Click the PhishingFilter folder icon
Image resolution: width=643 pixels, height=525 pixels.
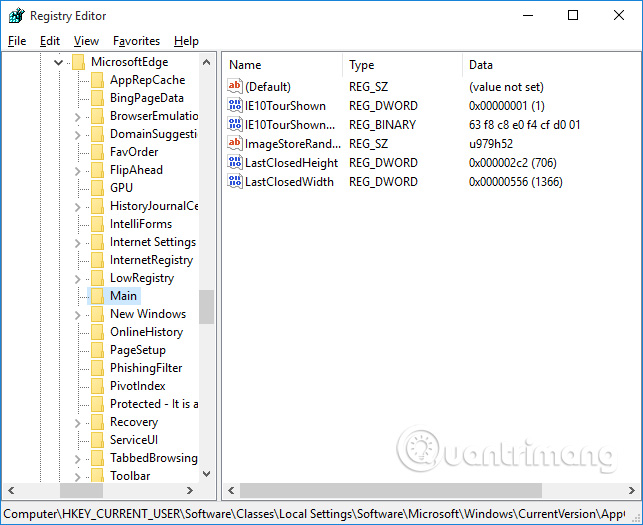[x=97, y=368]
